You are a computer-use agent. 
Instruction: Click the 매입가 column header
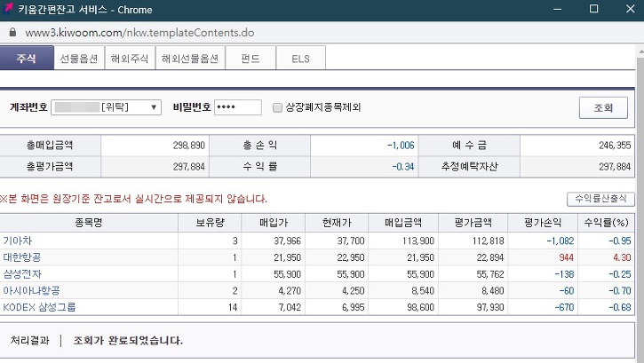coord(274,223)
